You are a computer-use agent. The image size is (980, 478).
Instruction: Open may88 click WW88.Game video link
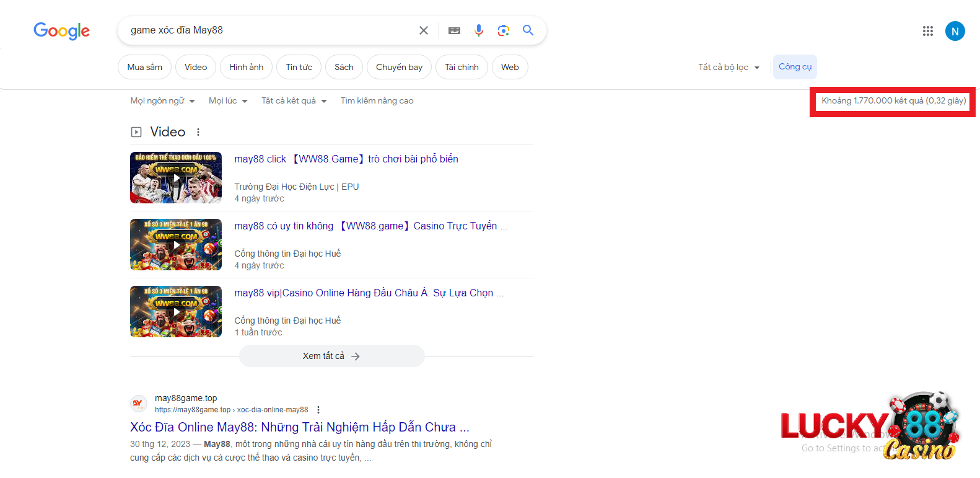click(x=346, y=159)
